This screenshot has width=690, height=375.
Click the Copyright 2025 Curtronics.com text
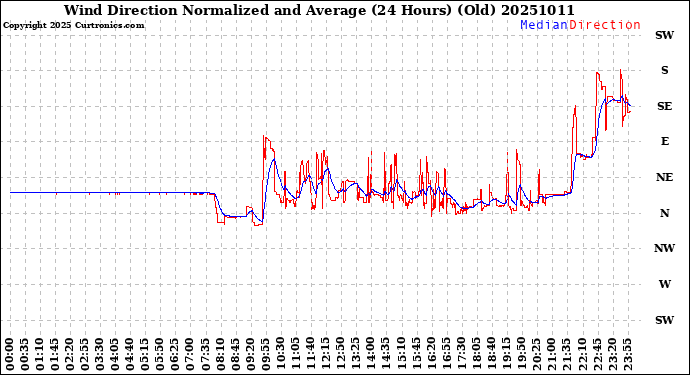click(73, 25)
